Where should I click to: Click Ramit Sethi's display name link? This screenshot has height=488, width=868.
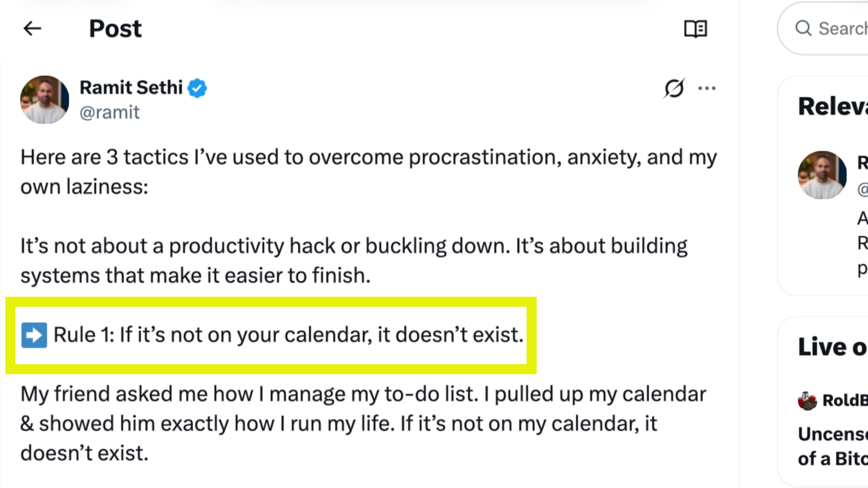(x=131, y=88)
